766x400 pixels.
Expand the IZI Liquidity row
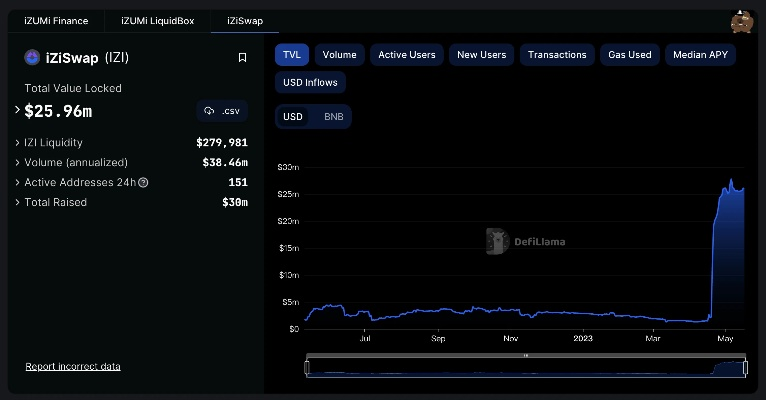(17, 143)
